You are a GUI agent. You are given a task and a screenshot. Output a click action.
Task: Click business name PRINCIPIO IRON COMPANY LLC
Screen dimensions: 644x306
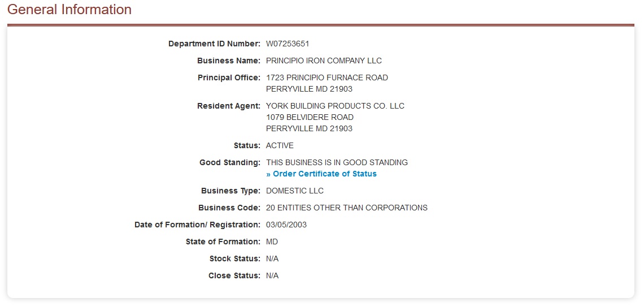[324, 61]
